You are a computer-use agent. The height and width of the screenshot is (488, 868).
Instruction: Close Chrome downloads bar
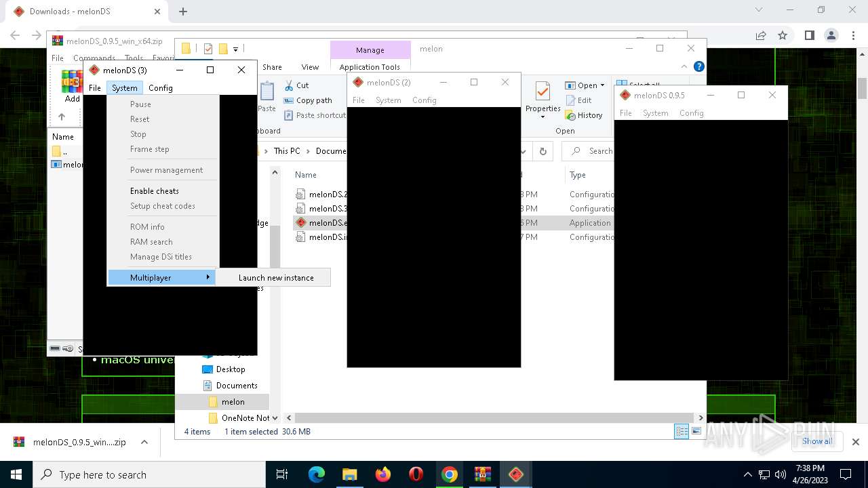855,442
